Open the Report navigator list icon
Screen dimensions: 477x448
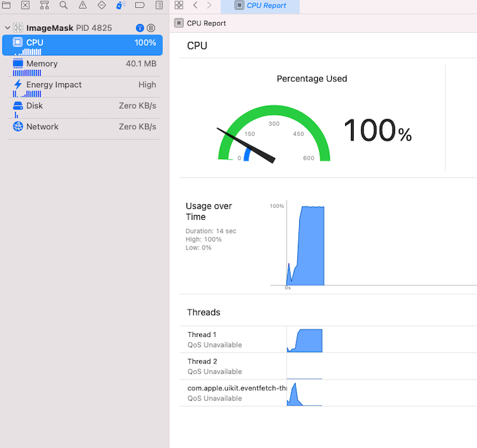coord(159,5)
